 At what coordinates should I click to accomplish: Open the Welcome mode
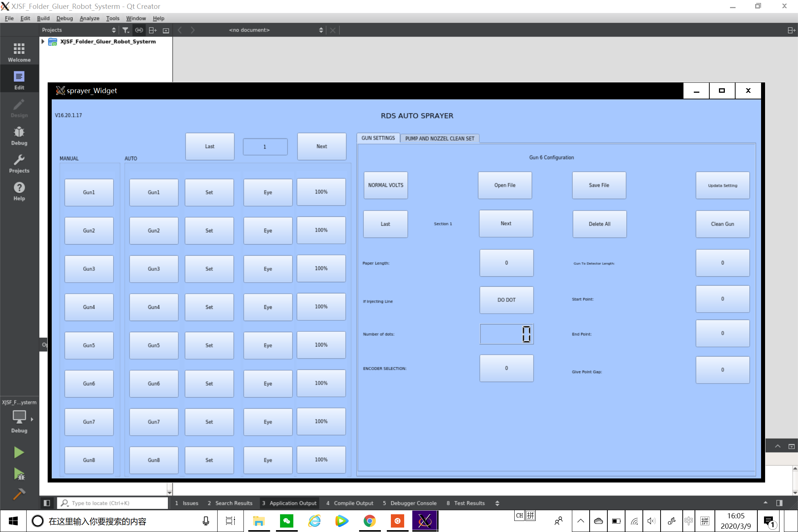coord(19,52)
